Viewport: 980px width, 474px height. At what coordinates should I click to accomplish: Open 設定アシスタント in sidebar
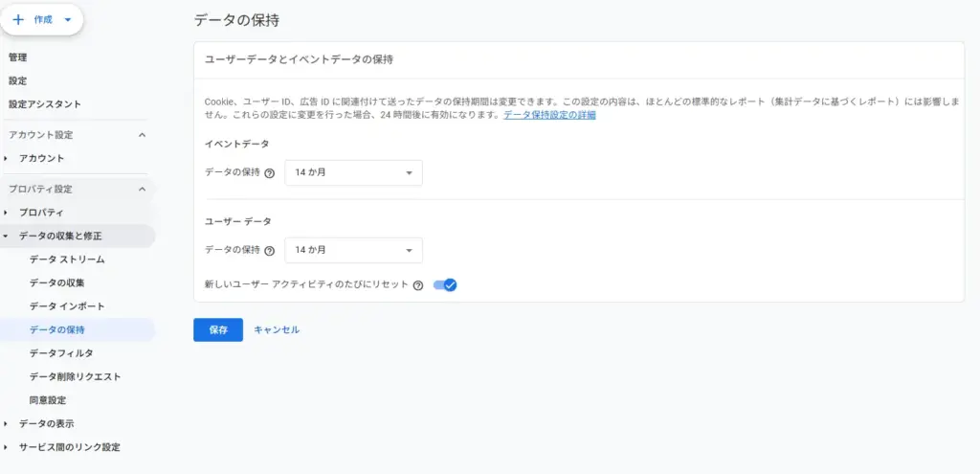(x=45, y=103)
